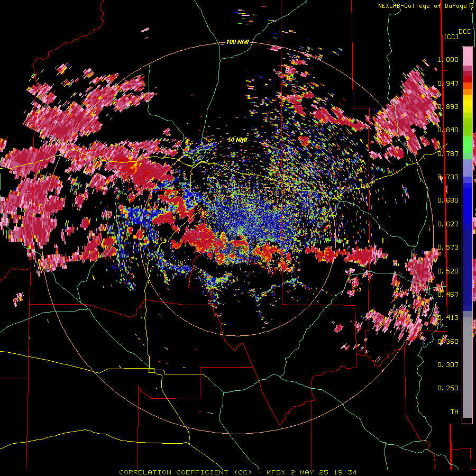The height and width of the screenshot is (476, 476).
Task: Click the 0.680 scale value
Action: (448, 200)
